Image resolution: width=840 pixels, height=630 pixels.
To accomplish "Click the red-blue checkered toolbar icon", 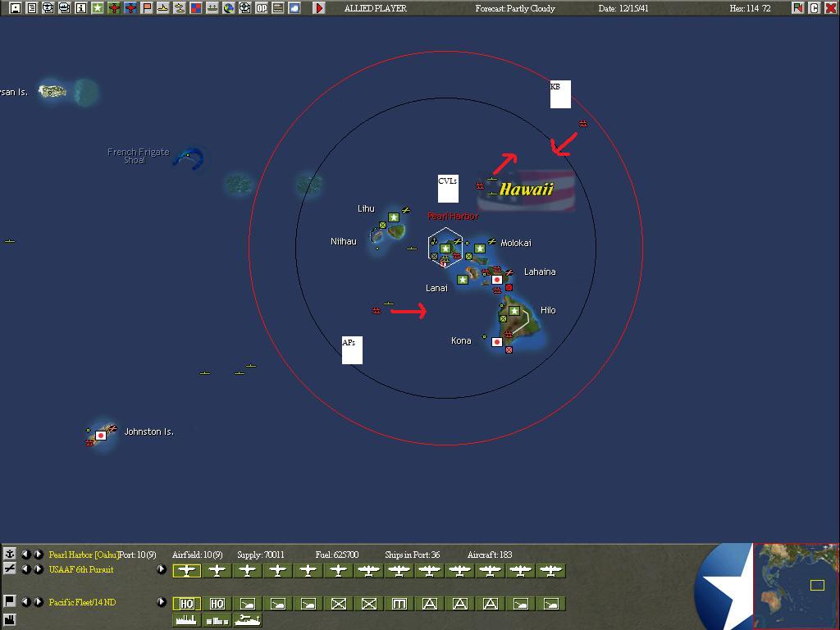I will point(196,8).
